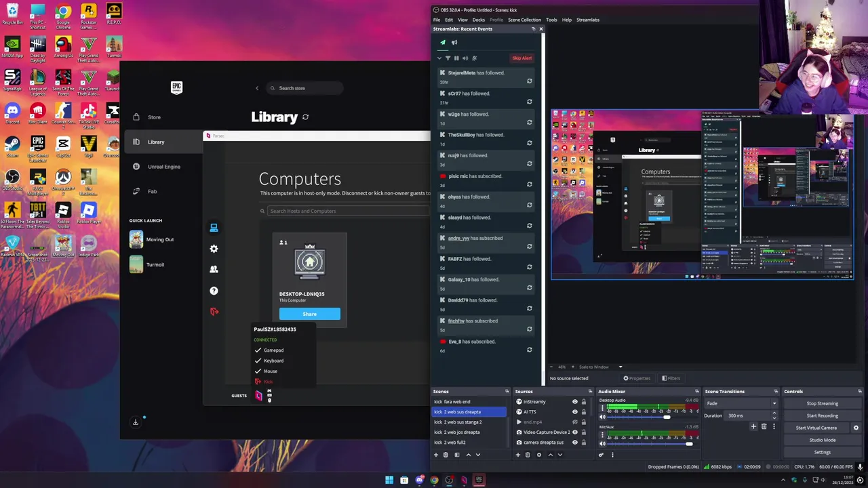Add scene transition with plus icon
Screen dimensions: 868x488
pos(753,426)
